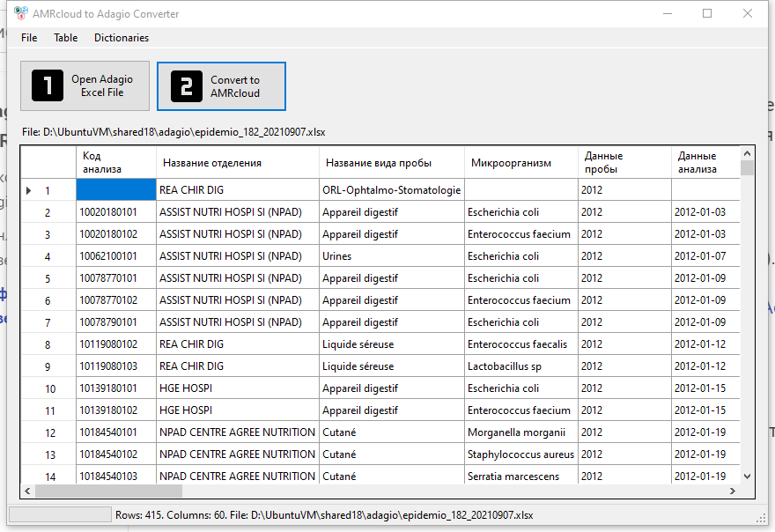
Task: Click Morganella morganii cell
Action: [x=521, y=432]
